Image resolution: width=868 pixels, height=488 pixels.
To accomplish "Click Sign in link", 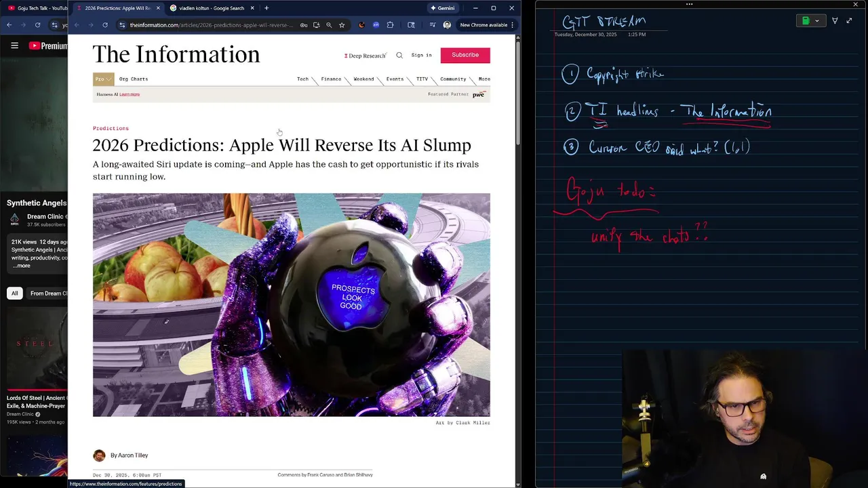I will (421, 56).
